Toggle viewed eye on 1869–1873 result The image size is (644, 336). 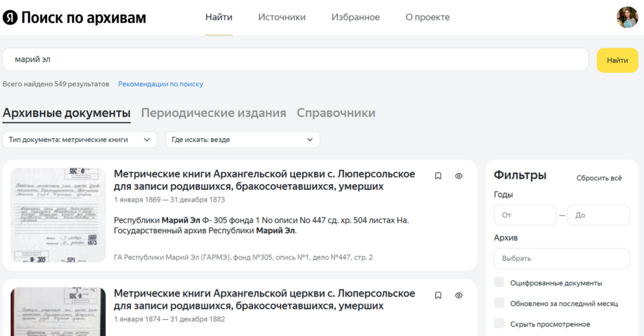pos(459,176)
